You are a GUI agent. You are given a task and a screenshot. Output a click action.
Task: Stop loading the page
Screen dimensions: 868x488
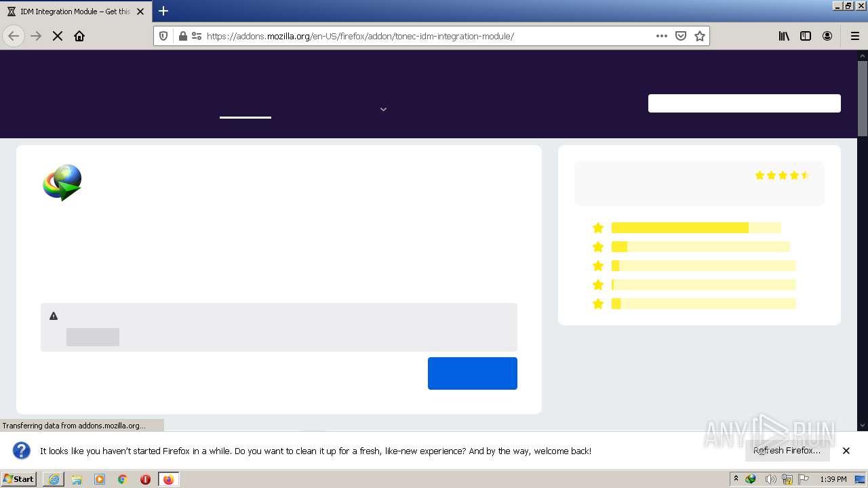[58, 36]
